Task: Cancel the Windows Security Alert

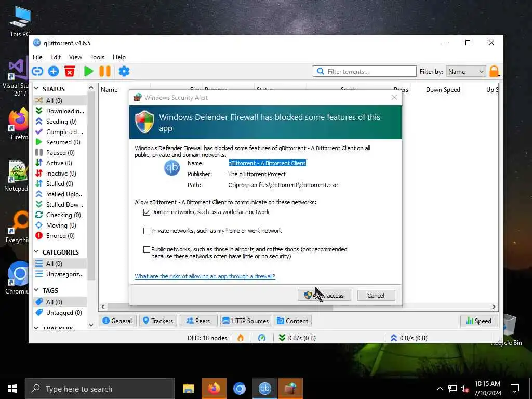Action: (x=376, y=296)
